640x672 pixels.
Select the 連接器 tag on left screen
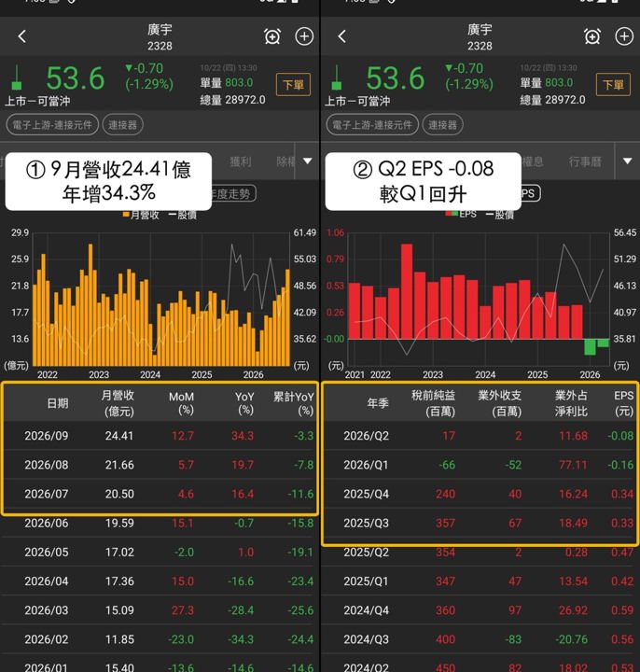tap(122, 125)
